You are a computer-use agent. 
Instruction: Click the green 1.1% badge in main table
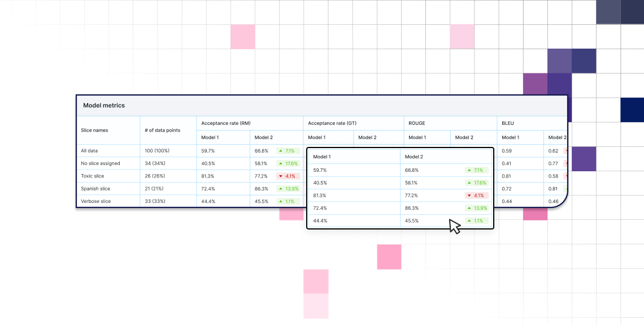coord(288,201)
